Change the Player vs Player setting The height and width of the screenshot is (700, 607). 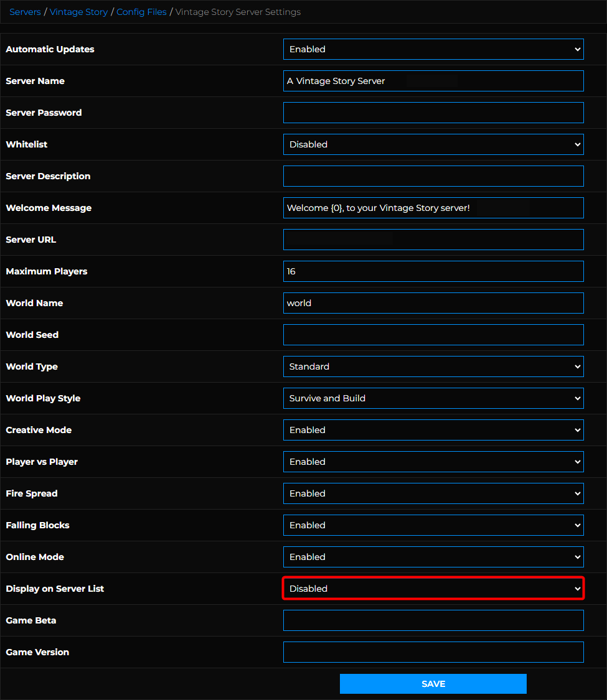(x=433, y=462)
